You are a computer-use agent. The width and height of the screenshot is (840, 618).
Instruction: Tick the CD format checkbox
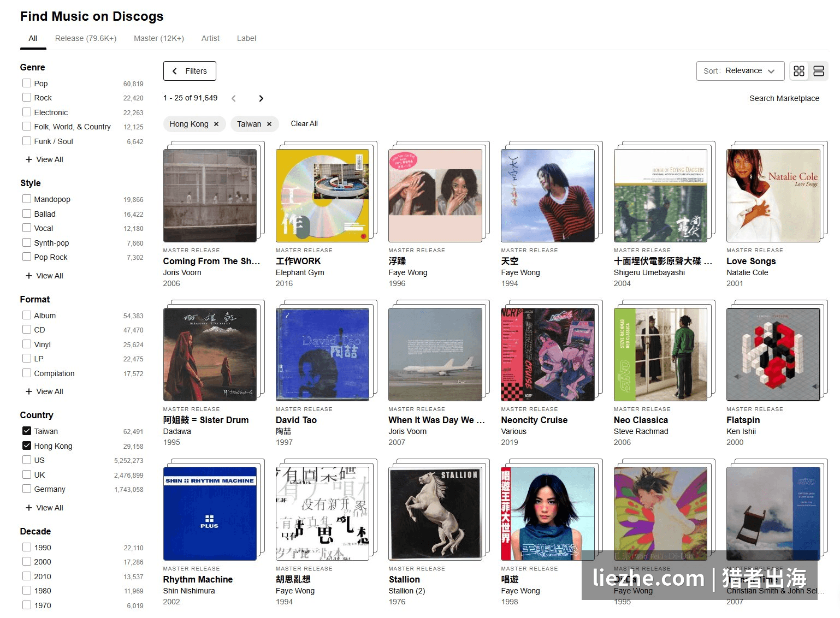pyautogui.click(x=27, y=329)
